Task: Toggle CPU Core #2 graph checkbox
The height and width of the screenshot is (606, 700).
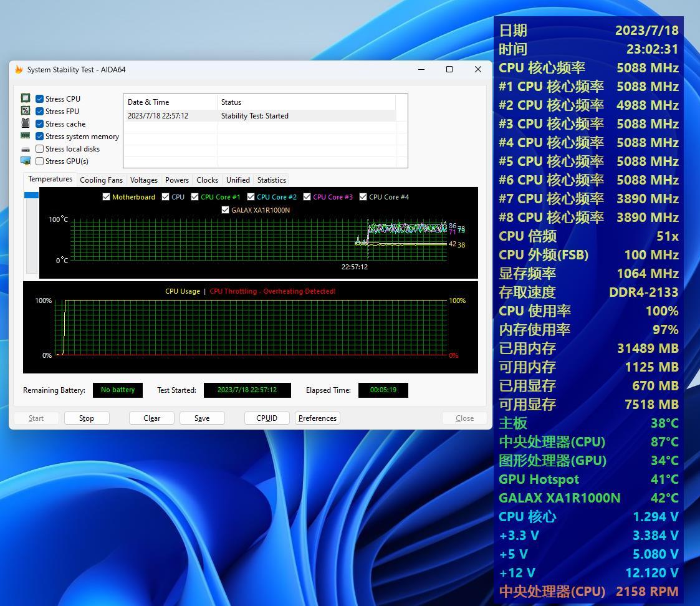Action: pos(251,197)
